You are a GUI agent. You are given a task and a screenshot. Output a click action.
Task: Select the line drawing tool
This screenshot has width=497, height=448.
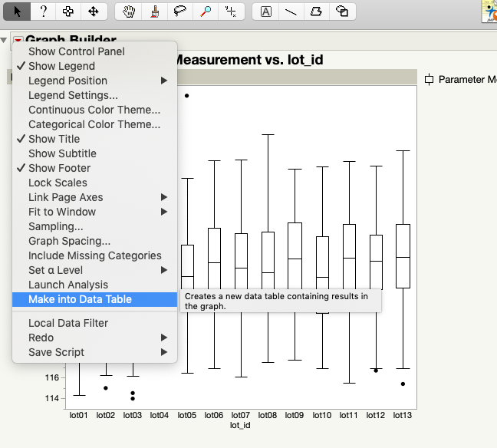tap(291, 12)
